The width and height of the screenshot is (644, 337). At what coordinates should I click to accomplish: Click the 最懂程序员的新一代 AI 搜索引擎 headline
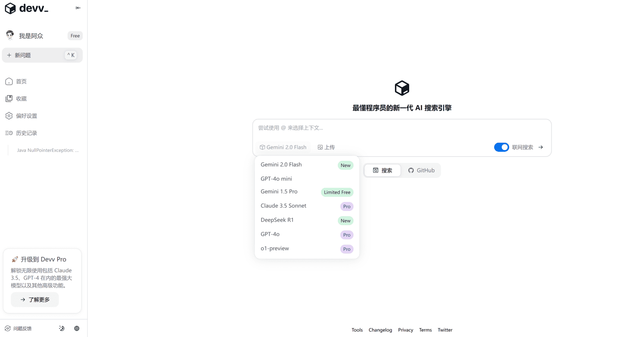402,108
